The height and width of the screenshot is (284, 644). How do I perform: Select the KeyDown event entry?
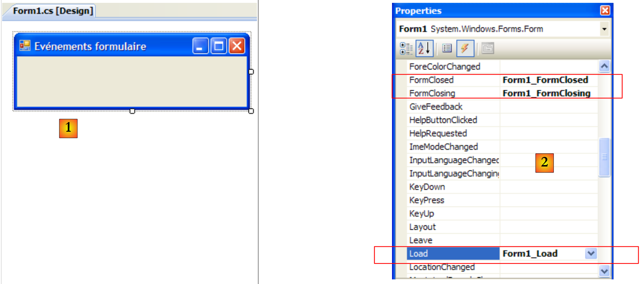[427, 187]
